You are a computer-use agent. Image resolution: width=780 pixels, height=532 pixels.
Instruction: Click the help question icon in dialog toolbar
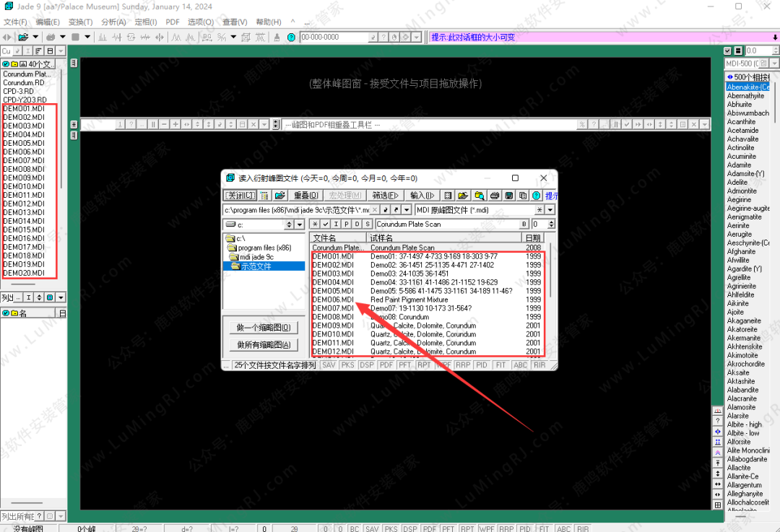(537, 196)
